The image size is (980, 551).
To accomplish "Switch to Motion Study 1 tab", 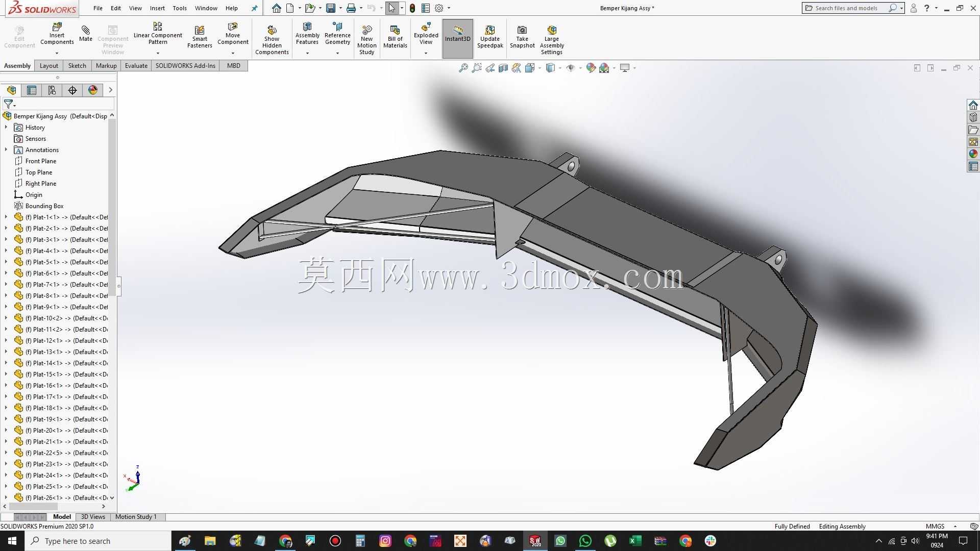I will [x=136, y=517].
